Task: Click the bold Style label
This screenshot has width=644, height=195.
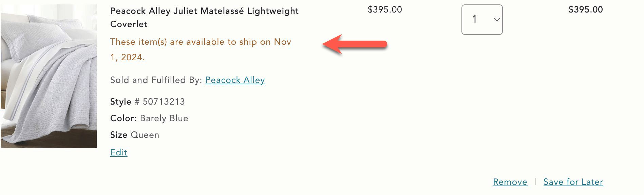Action: point(121,102)
